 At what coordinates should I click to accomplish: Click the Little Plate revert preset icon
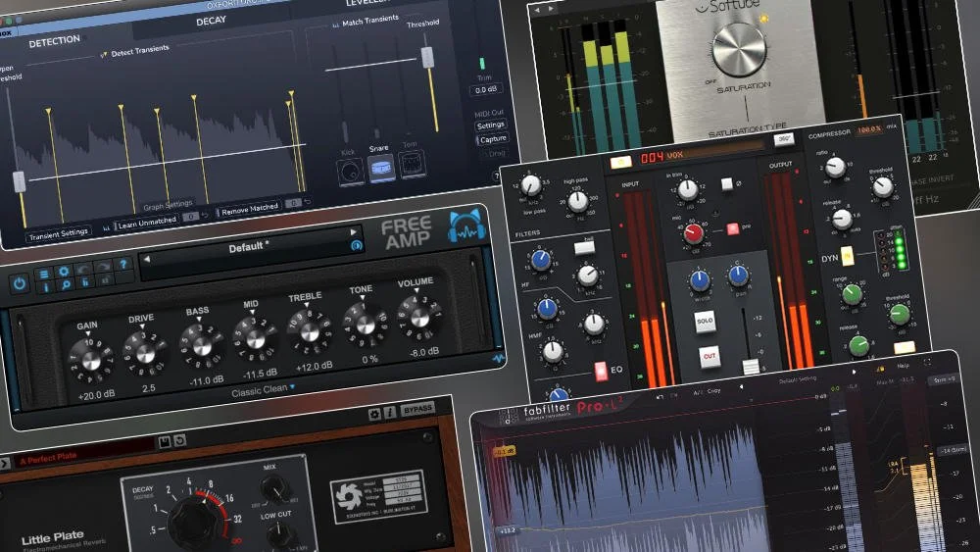pos(179,440)
